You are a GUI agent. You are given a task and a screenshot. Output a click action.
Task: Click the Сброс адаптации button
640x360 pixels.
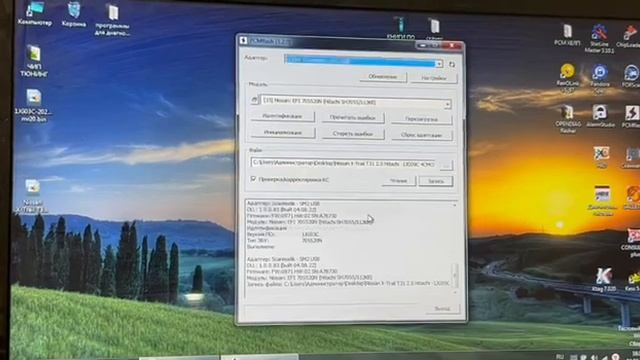[x=422, y=135]
